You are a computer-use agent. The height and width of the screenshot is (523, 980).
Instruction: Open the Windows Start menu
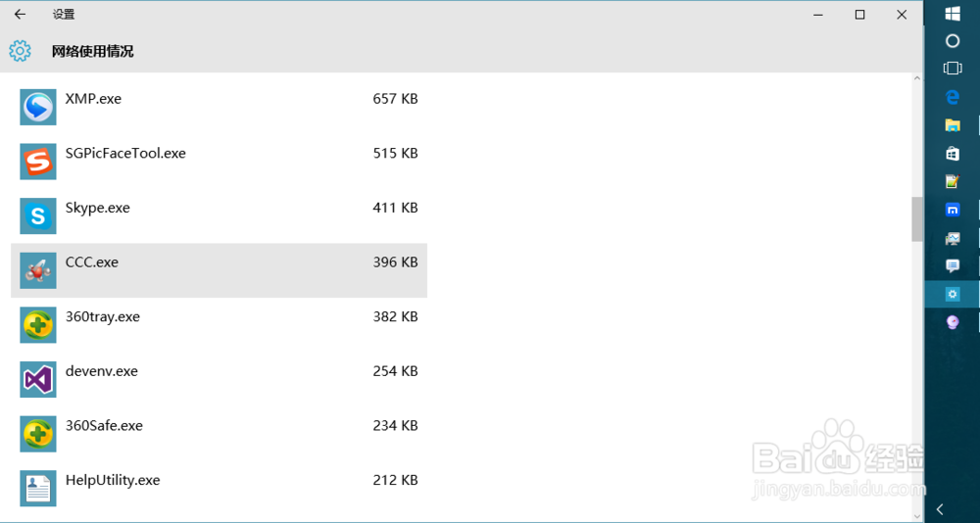952,13
